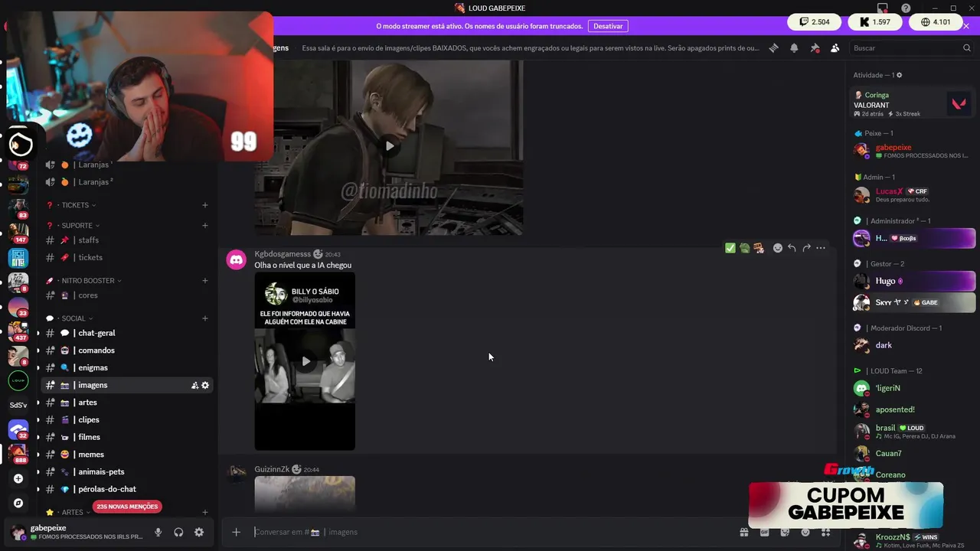Open Hugo member profile under Gestor
This screenshot has height=551, width=980.
(x=912, y=281)
